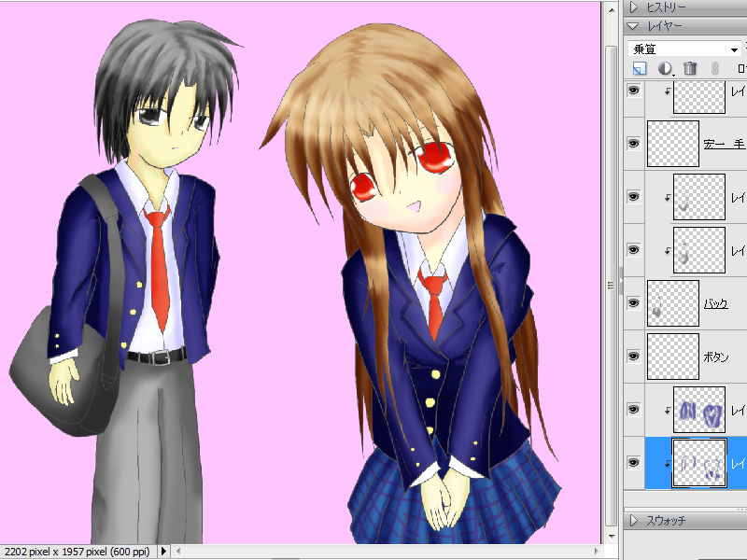Select the バック layer thumbnail
Screen dimensions: 747x560
(673, 303)
